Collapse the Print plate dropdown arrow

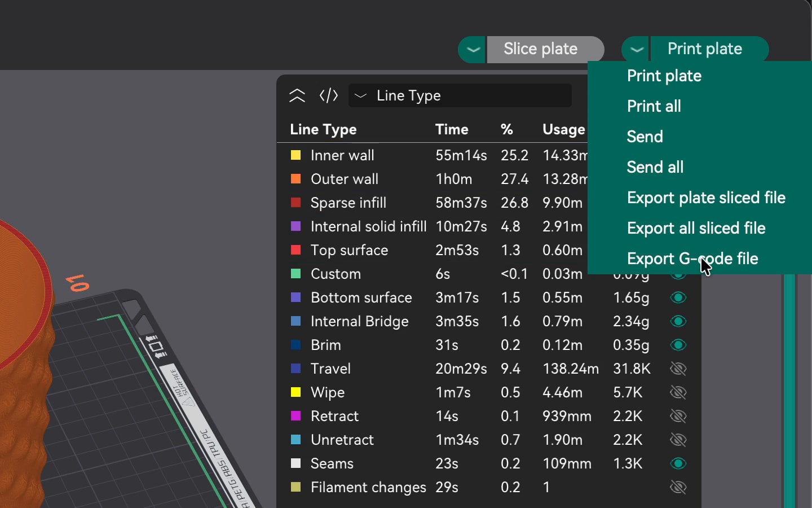636,49
